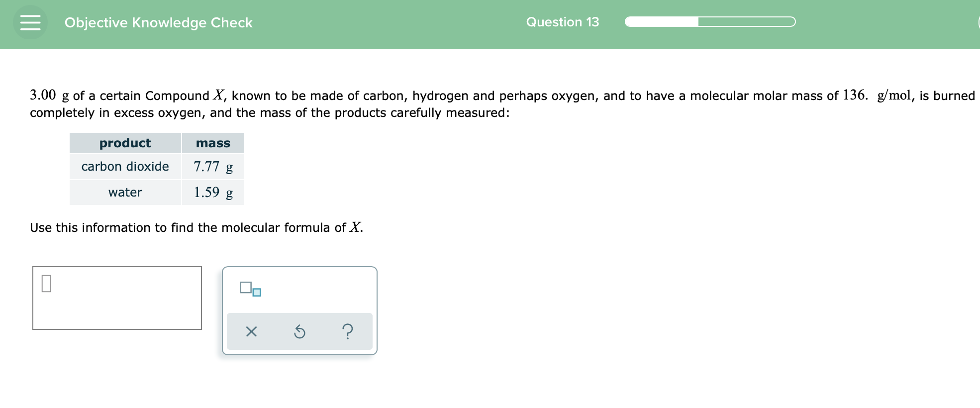Expand the clear/undo/help toolbar strip
Screen dimensions: 980x408
[299, 332]
